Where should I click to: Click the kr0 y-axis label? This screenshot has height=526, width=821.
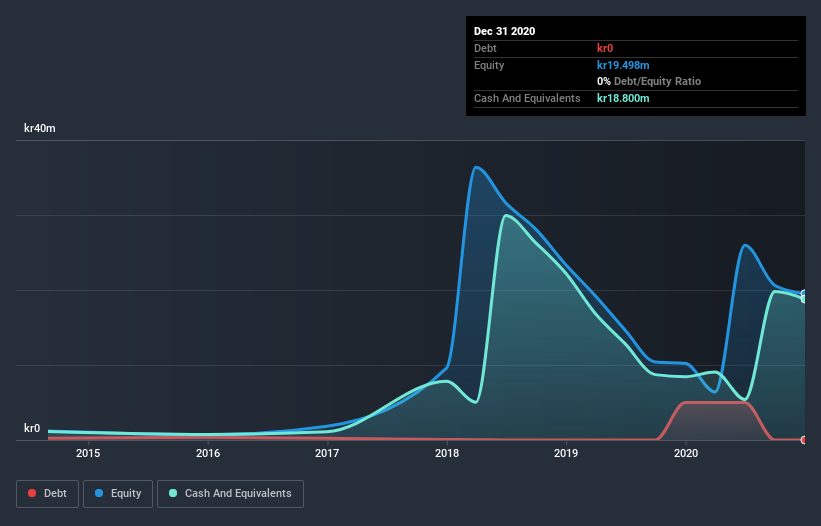pos(32,428)
